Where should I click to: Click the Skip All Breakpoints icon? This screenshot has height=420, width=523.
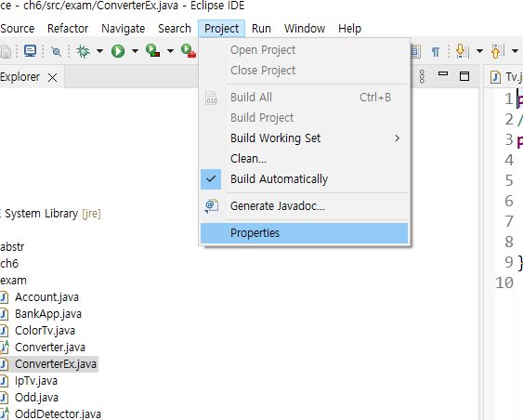pyautogui.click(x=56, y=51)
